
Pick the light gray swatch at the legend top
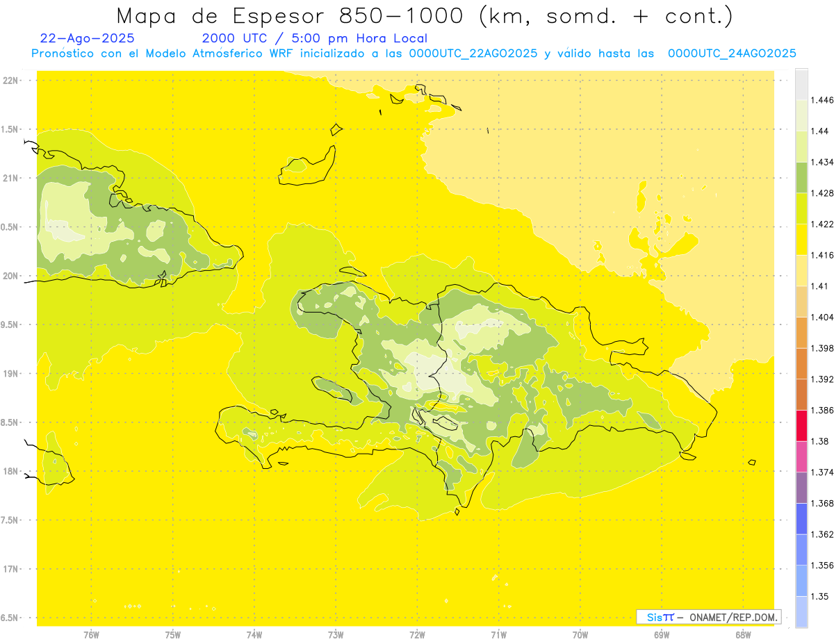click(801, 84)
